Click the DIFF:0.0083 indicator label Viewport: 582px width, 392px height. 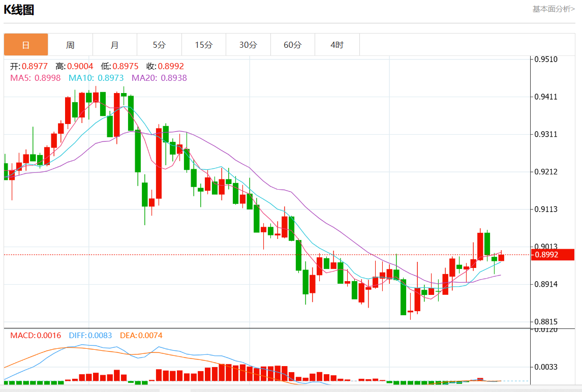(90, 336)
